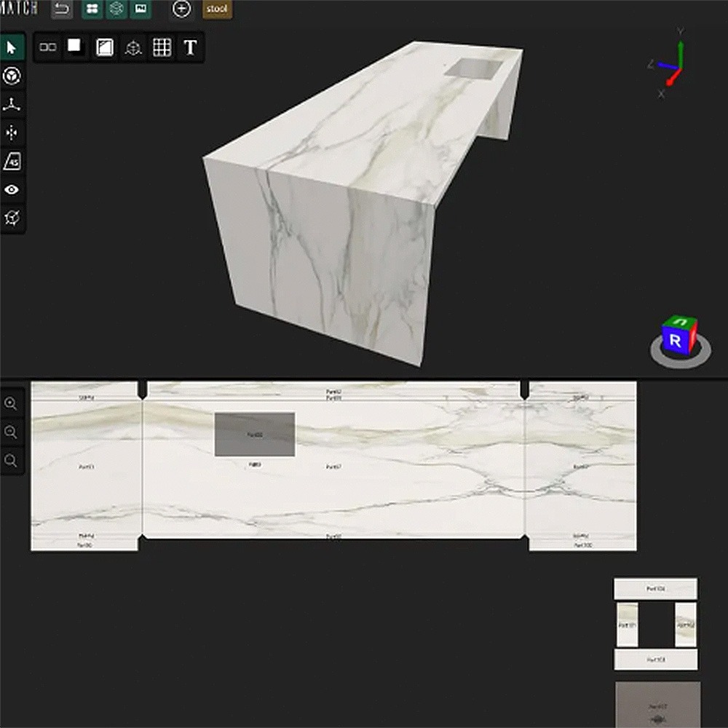Select the arrow pointer tool
This screenshot has height=728, width=728.
[x=12, y=47]
